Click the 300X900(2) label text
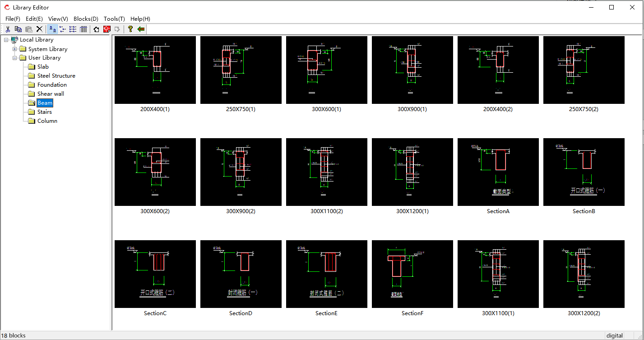Image resolution: width=644 pixels, height=340 pixels. [x=241, y=211]
